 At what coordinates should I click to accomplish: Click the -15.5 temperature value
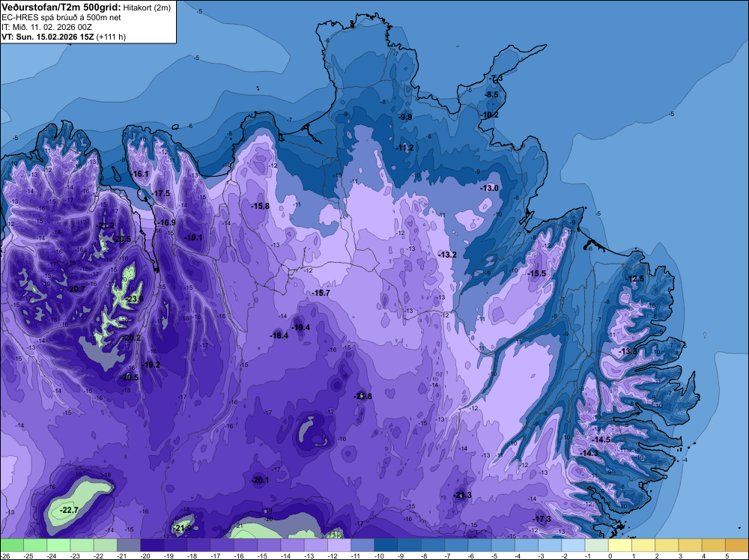[x=536, y=273]
